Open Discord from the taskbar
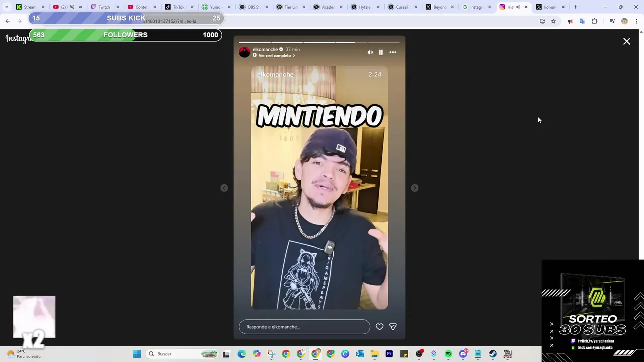The width and height of the screenshot is (644, 362). coord(463,354)
